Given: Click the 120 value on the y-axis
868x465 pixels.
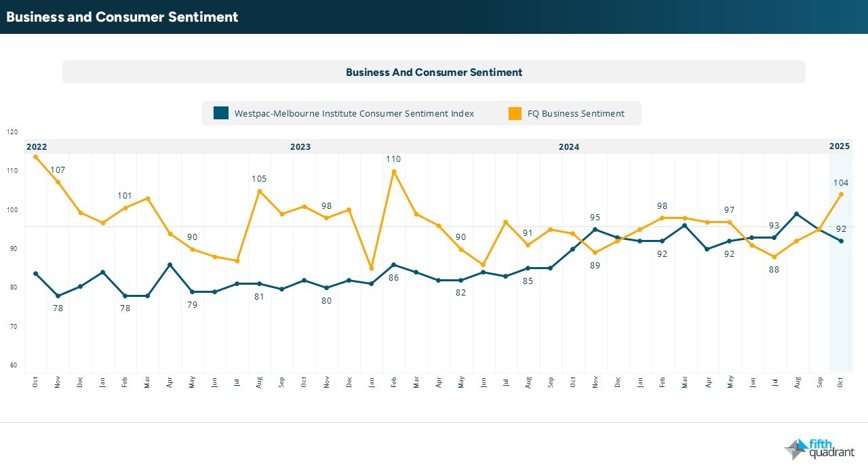Looking at the screenshot, I should point(12,132).
